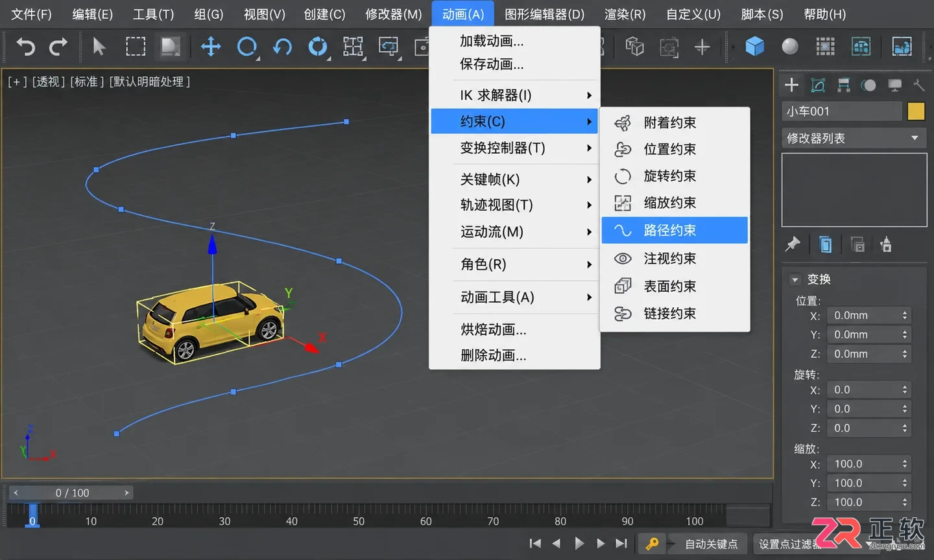
Task: Switch to the Display panel icon
Action: pos(895,85)
